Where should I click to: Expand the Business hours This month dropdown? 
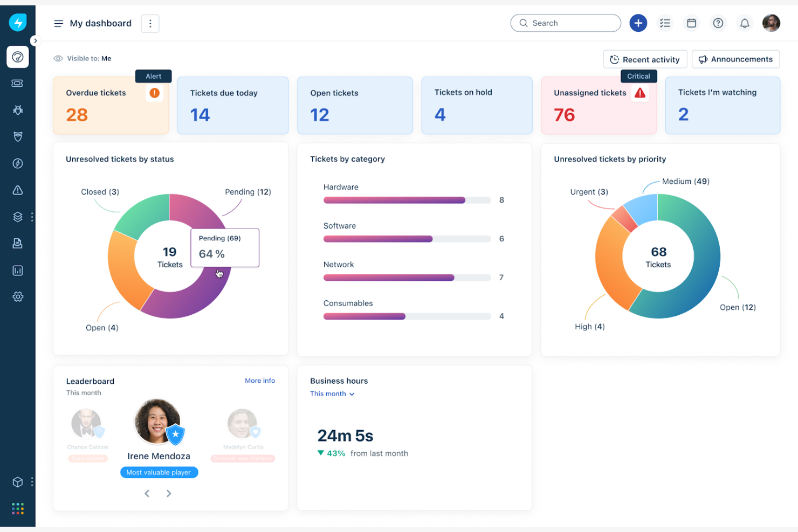click(332, 393)
